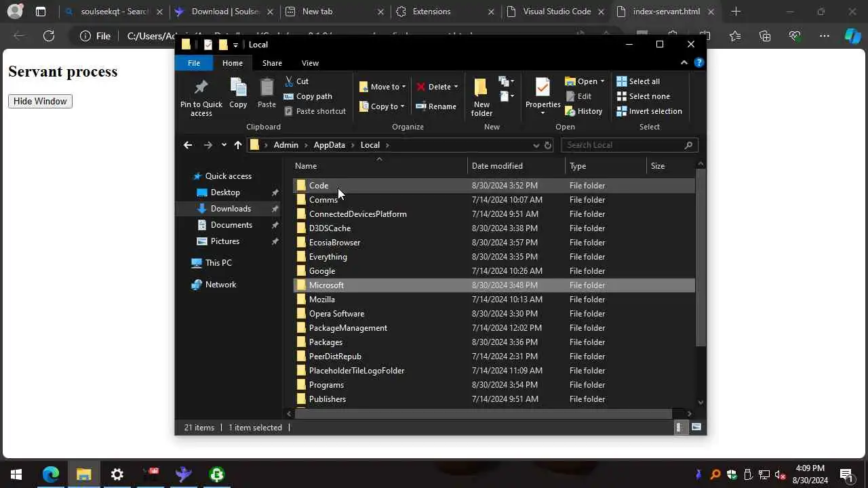Click the vertical scrollbar in file list
This screenshot has height=488, width=868.
click(x=701, y=259)
